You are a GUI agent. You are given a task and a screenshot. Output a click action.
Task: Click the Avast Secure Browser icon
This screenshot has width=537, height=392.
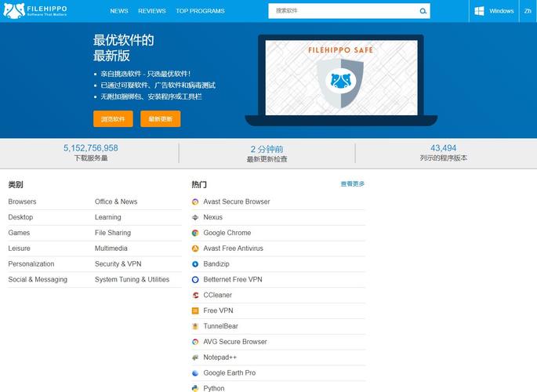[195, 202]
